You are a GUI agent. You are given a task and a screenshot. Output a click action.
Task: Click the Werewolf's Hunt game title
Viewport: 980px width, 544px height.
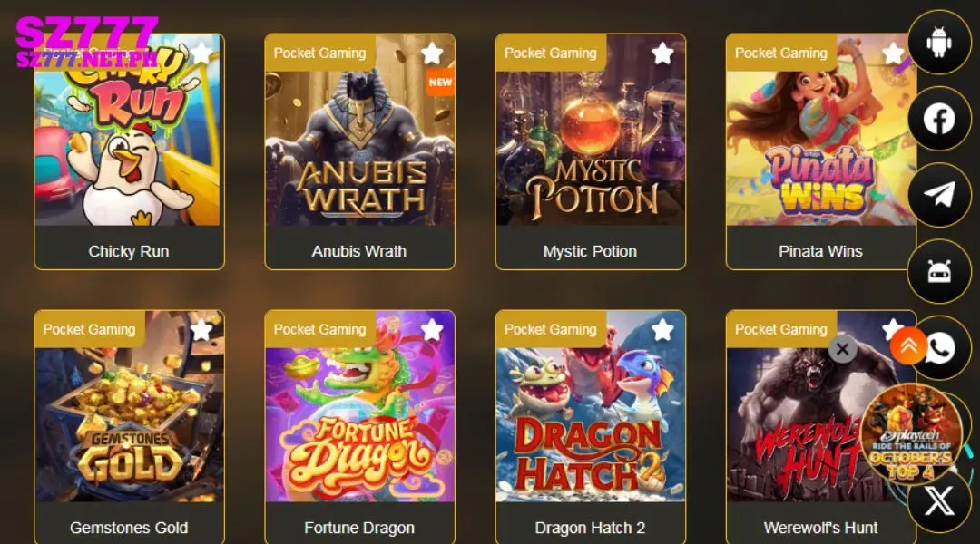(x=820, y=528)
